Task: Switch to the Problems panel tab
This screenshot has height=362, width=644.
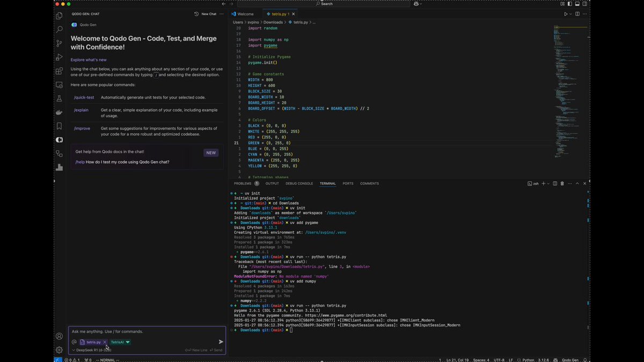Action: click(246, 183)
